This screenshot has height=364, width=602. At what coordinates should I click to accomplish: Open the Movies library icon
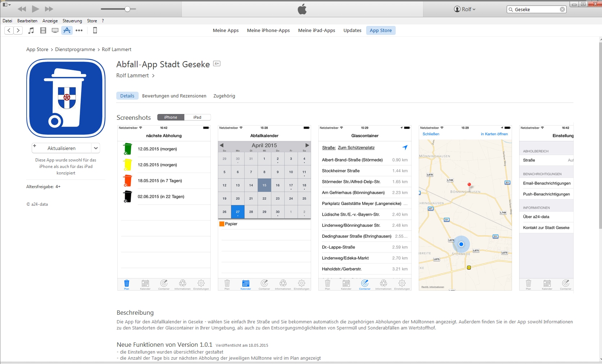pyautogui.click(x=43, y=31)
